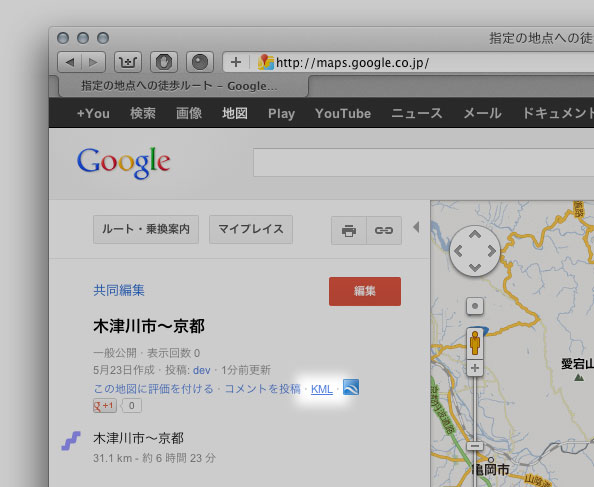Open ニュース in Google bar
Image resolution: width=594 pixels, height=487 pixels.
[x=417, y=113]
